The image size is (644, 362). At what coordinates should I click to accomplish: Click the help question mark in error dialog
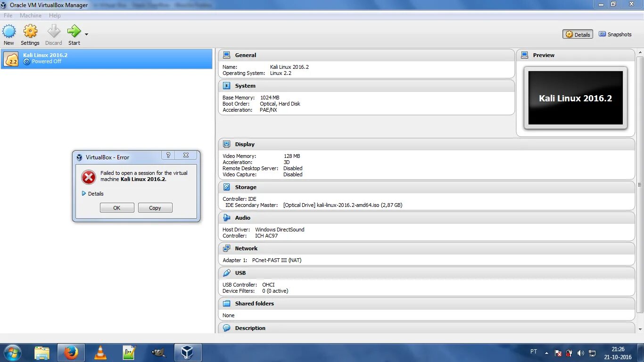pos(168,155)
